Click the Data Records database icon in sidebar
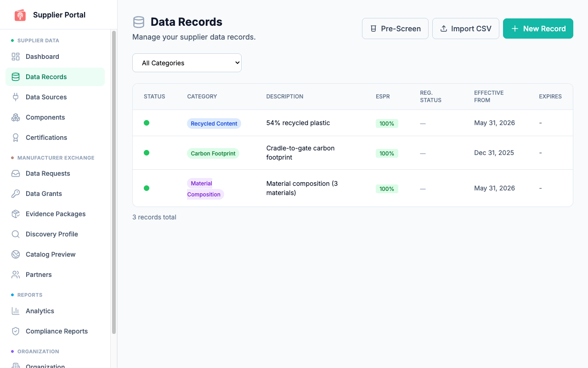Viewport: 588px width, 368px height. (x=16, y=77)
